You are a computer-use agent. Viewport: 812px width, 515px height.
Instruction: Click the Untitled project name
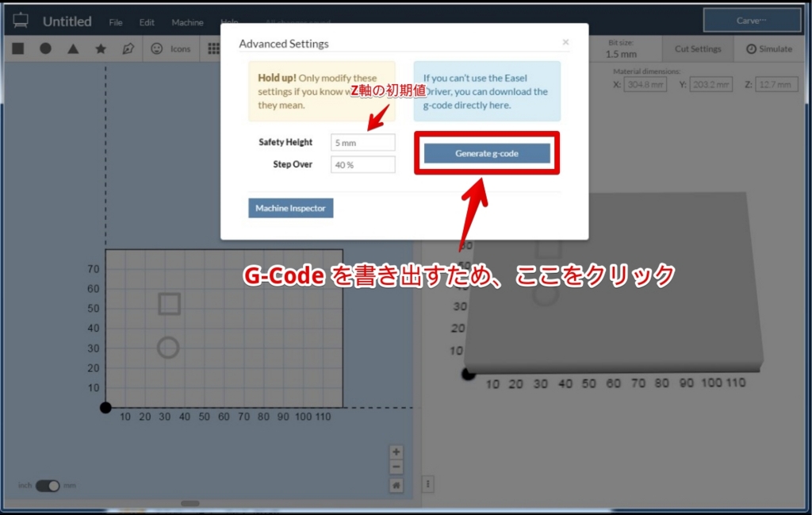point(67,21)
